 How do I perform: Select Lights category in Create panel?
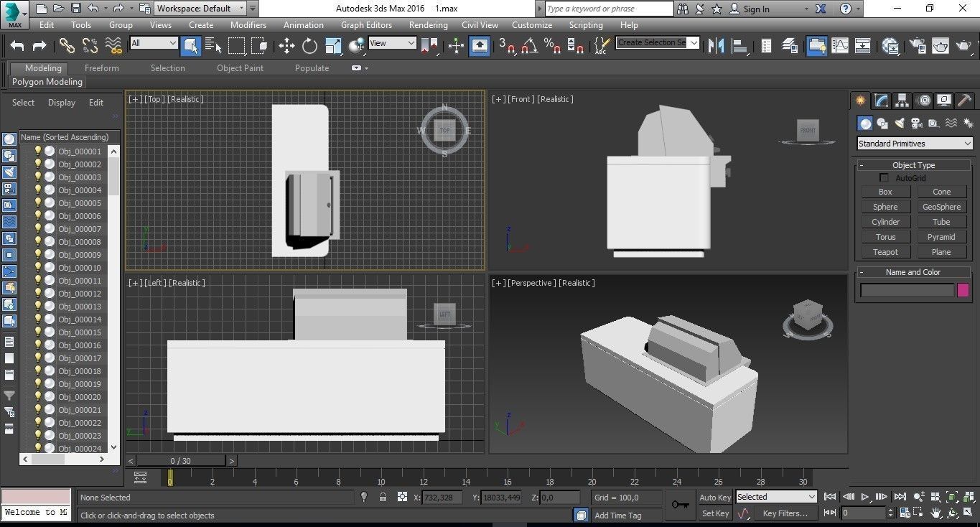[x=900, y=123]
